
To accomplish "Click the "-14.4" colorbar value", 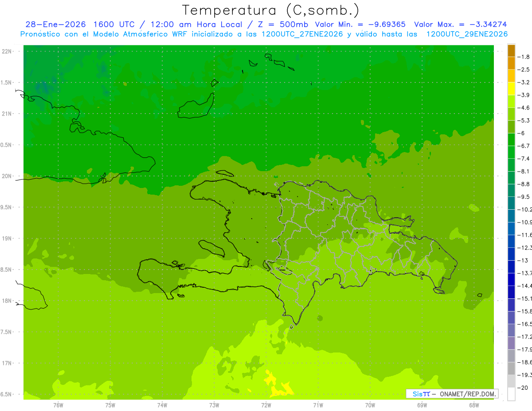I will coord(525,286).
